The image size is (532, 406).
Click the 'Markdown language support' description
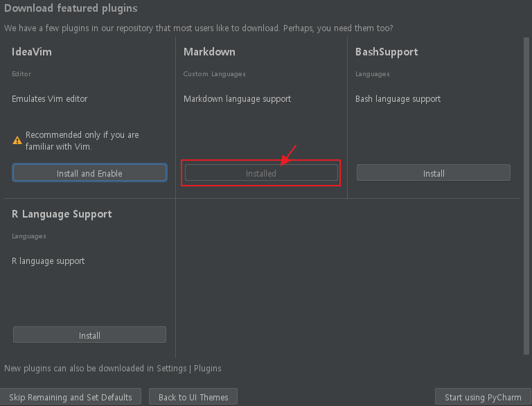click(x=237, y=99)
